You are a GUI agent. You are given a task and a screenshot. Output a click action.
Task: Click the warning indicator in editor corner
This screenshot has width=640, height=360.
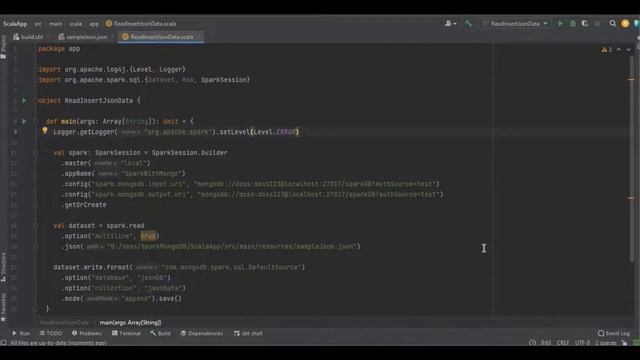pos(606,49)
